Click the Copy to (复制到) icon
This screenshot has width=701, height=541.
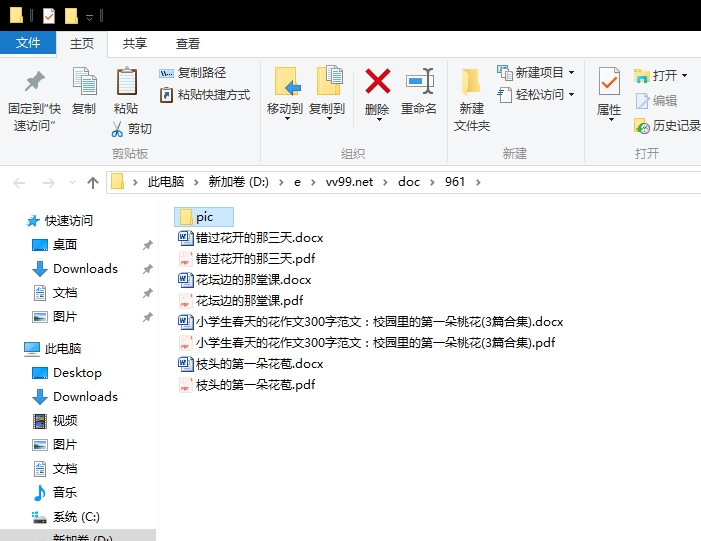point(329,80)
